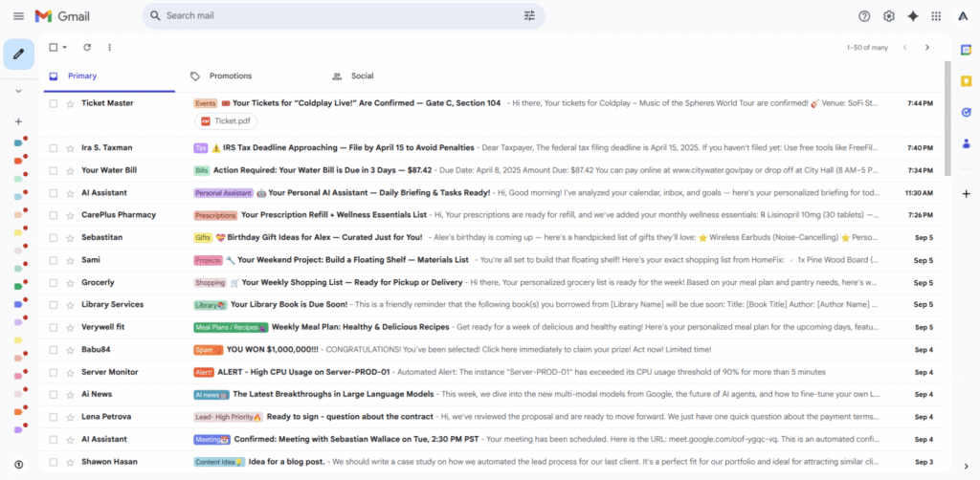Image resolution: width=980 pixels, height=480 pixels.
Task: Select the Ticket Master email checkbox
Action: point(54,103)
